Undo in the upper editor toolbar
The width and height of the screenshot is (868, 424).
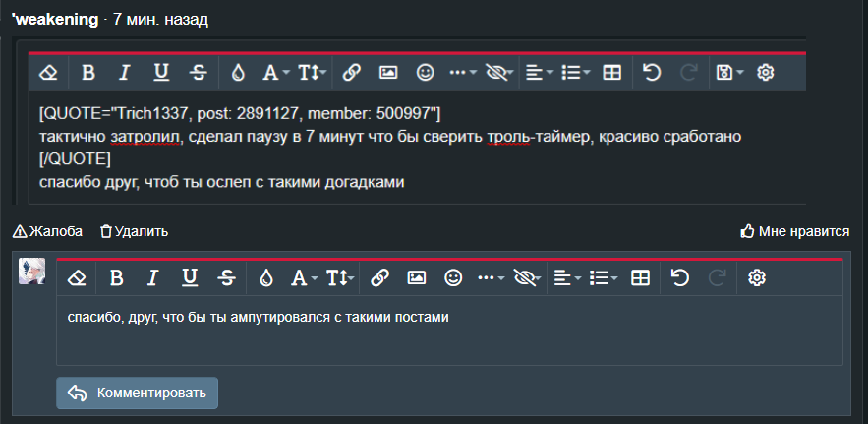(652, 73)
